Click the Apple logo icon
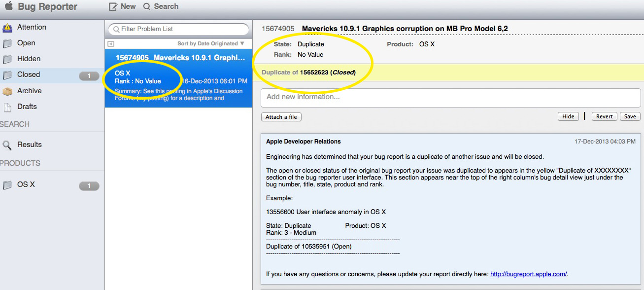The width and height of the screenshot is (644, 290). (x=9, y=6)
